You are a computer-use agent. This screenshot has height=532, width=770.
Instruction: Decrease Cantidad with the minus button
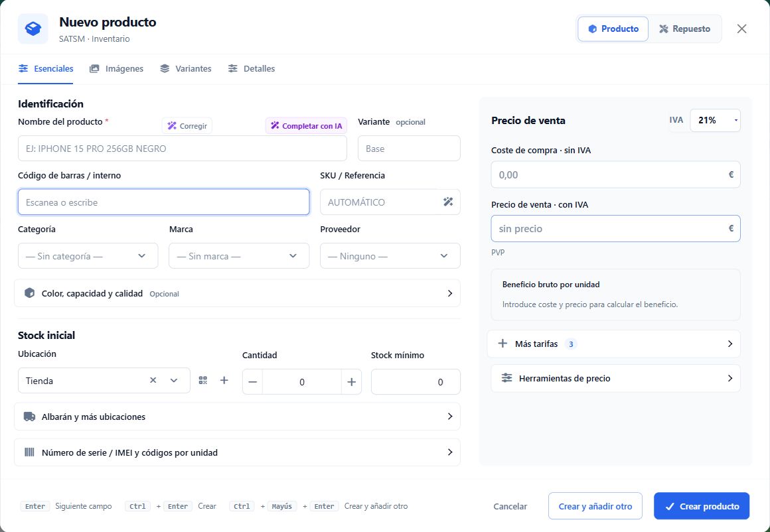point(252,382)
